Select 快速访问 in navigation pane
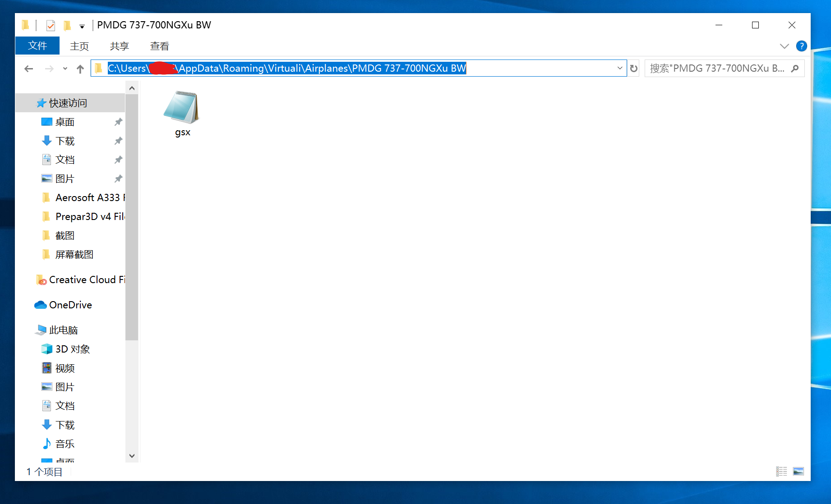Viewport: 831px width, 504px height. tap(70, 103)
